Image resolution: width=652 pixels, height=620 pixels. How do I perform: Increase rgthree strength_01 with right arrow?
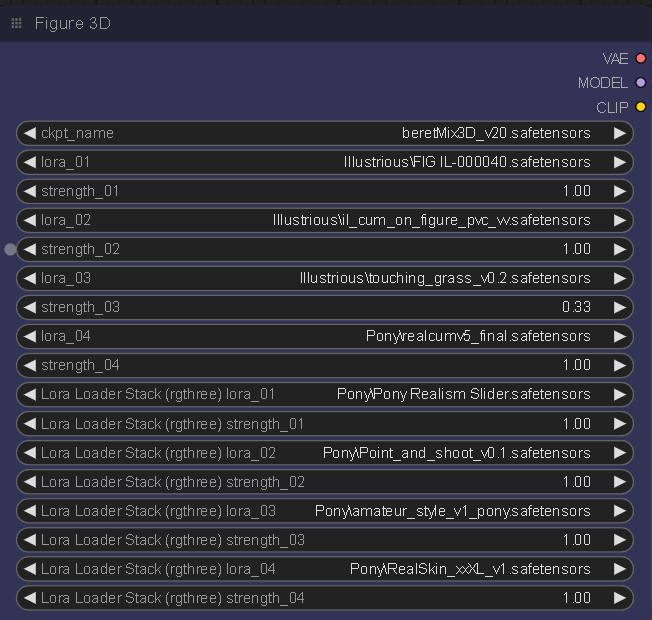(x=620, y=424)
